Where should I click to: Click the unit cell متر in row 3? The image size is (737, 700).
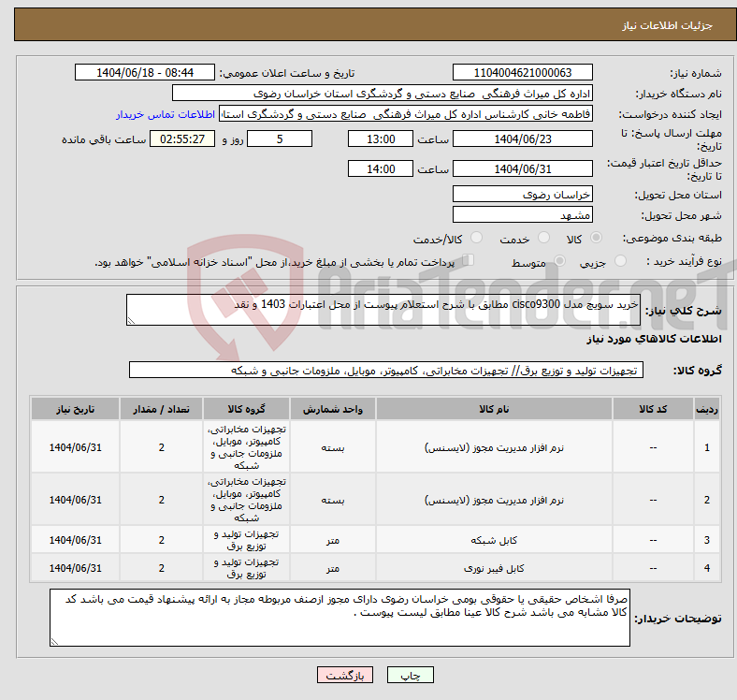pyautogui.click(x=333, y=540)
